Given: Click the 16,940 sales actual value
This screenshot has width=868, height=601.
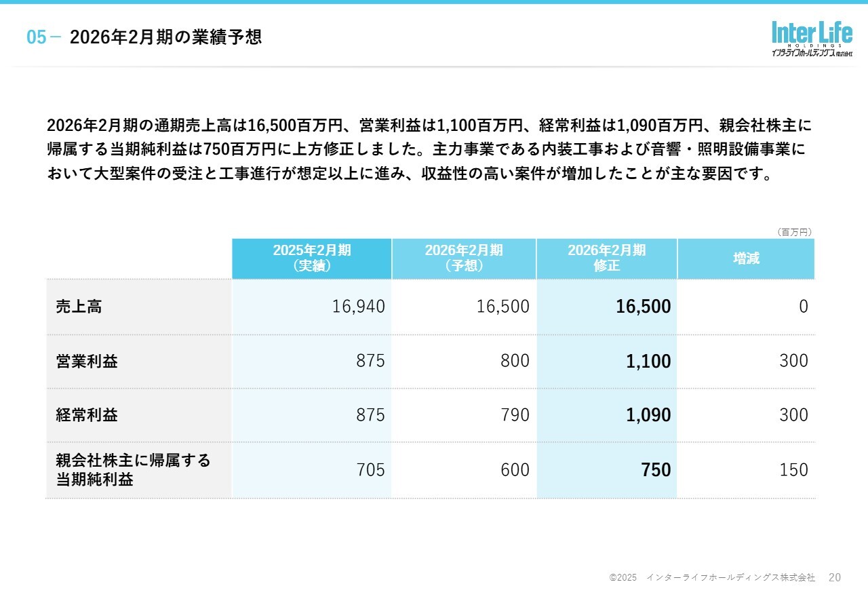Looking at the screenshot, I should (x=358, y=307).
